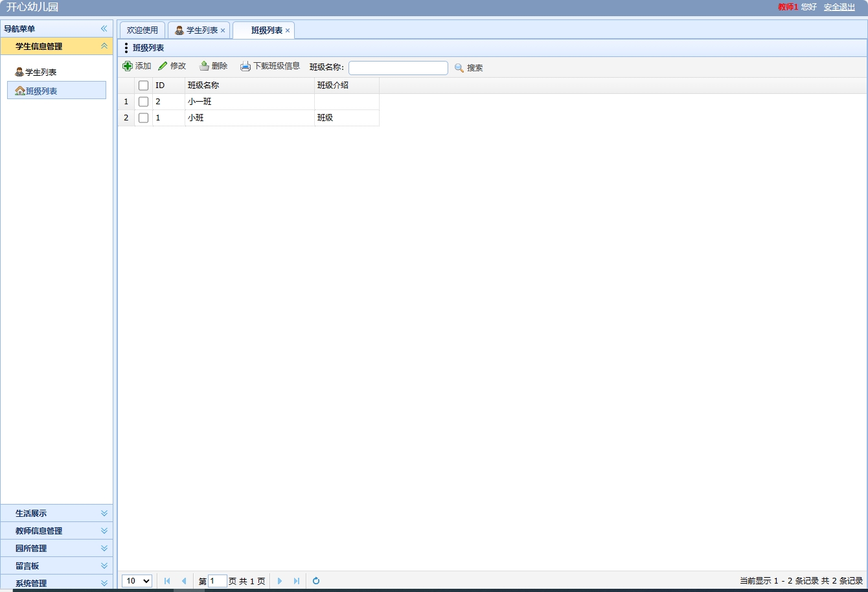Click the 安全退出 logout link

[839, 7]
